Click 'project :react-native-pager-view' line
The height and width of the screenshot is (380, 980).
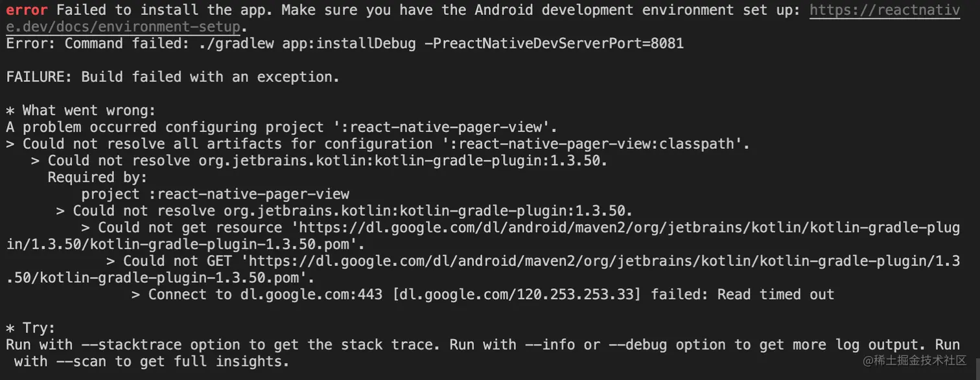tap(215, 194)
